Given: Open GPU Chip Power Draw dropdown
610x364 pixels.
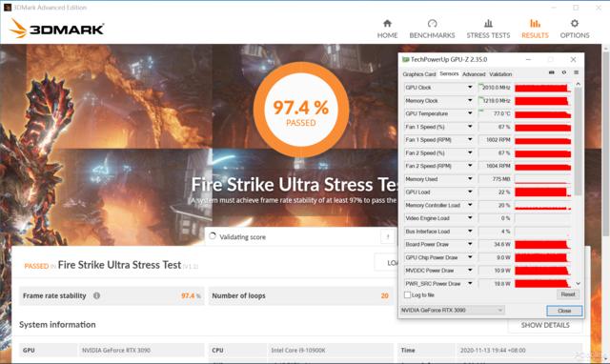Looking at the screenshot, I should coord(470,257).
